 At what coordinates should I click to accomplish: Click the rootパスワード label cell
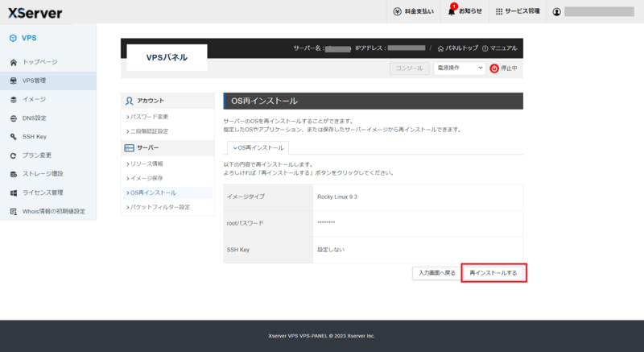(x=268, y=223)
